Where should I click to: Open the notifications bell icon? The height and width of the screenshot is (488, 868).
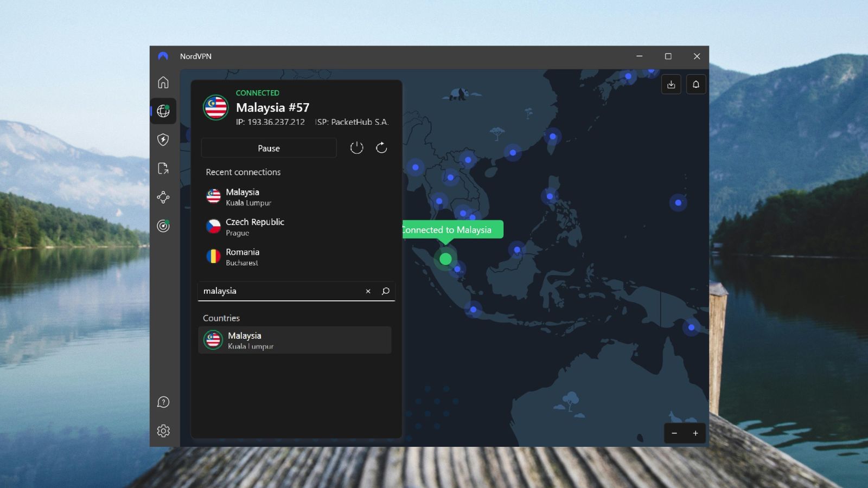tap(696, 84)
